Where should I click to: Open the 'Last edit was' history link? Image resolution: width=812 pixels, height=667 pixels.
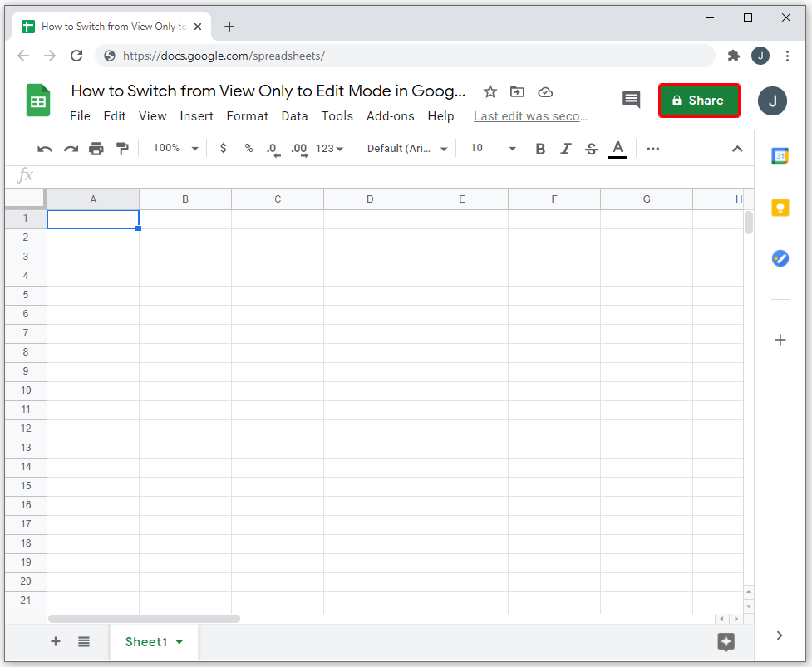tap(530, 116)
